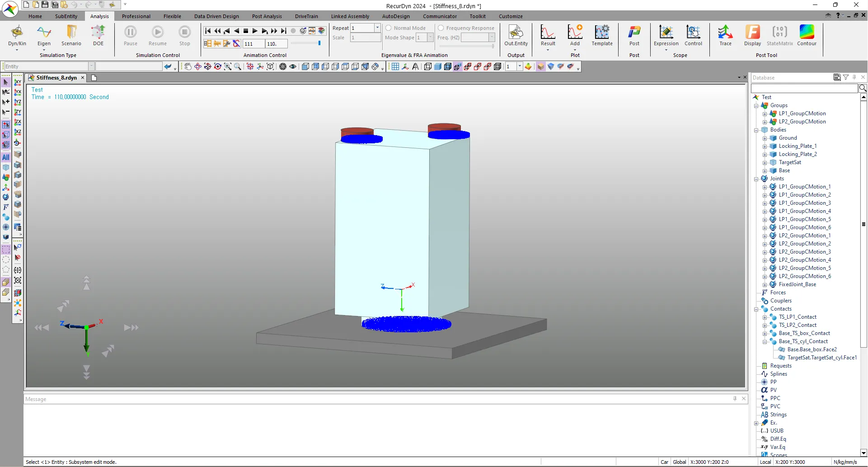Collapse the Joints tree node

click(x=756, y=179)
